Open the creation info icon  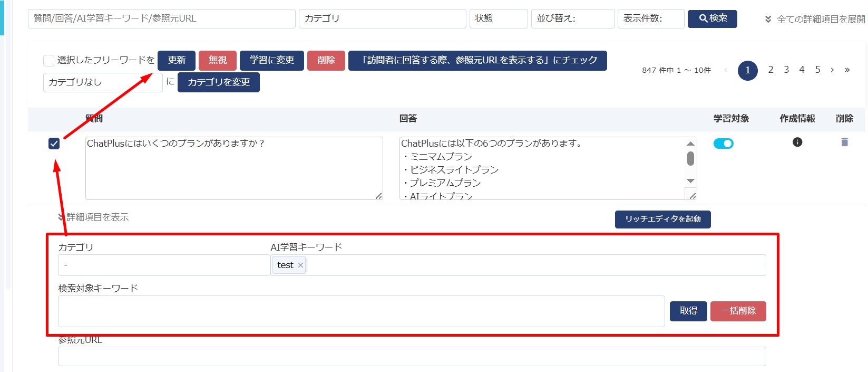(x=797, y=142)
